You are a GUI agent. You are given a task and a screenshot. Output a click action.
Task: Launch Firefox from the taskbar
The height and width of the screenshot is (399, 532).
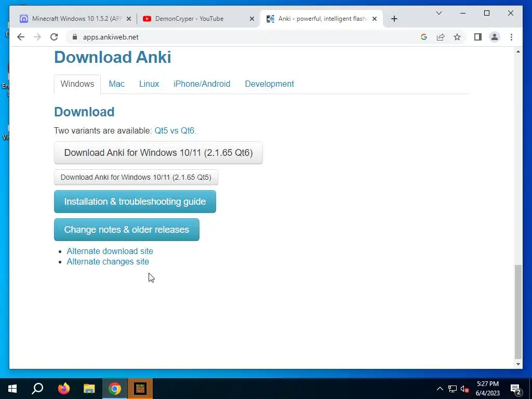63,389
